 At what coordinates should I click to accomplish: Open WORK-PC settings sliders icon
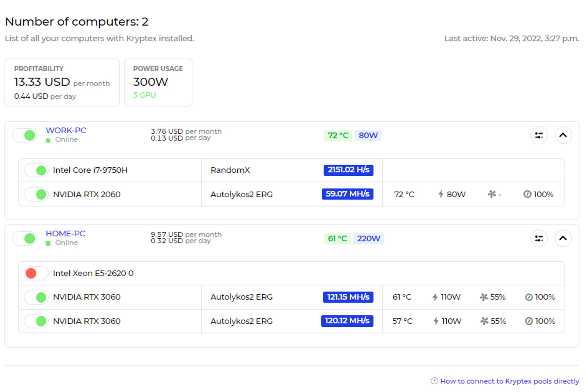tap(539, 135)
